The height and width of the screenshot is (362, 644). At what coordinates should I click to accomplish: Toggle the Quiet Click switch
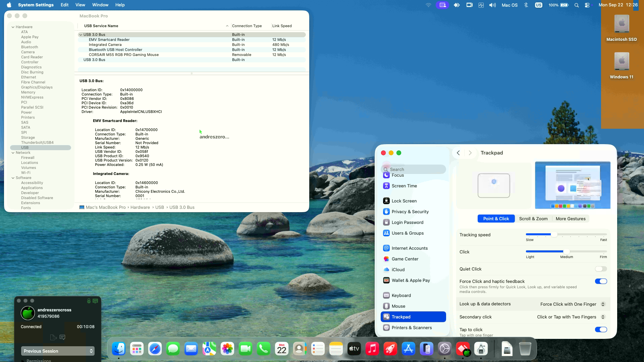click(601, 269)
